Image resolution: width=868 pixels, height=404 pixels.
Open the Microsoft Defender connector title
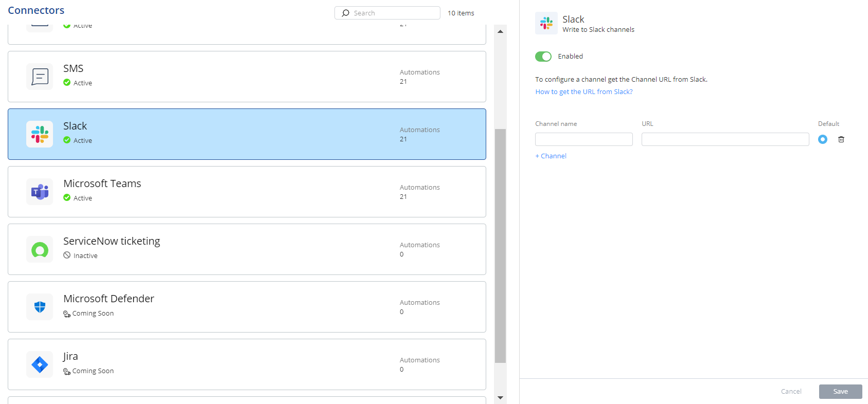pos(109,299)
